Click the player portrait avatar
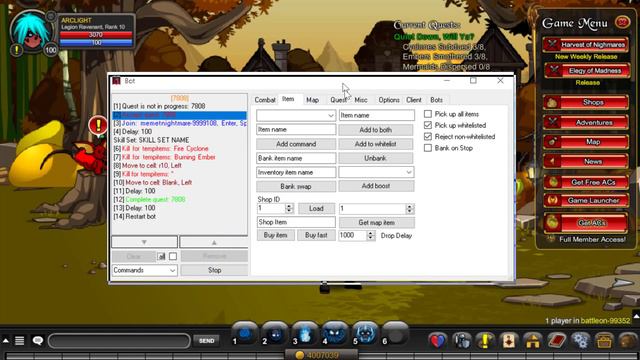640x360 pixels. [x=31, y=32]
